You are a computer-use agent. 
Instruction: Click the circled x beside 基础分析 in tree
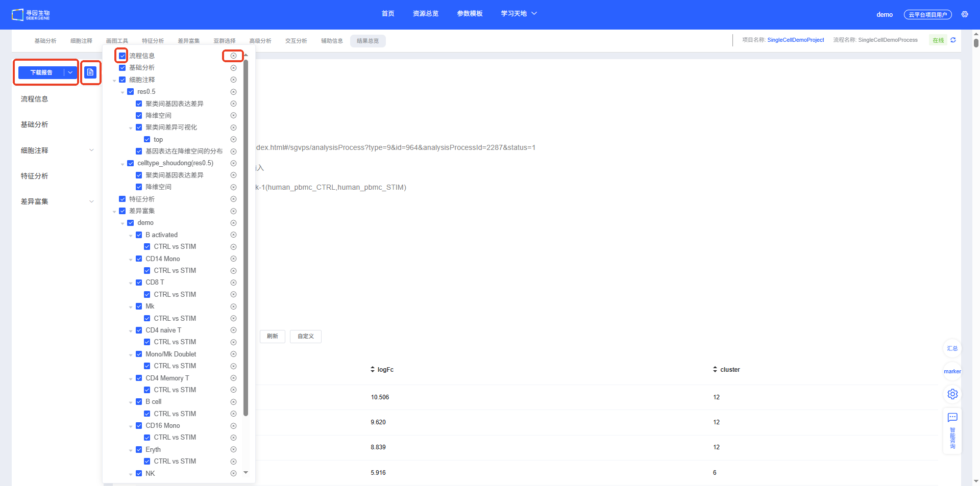[233, 68]
